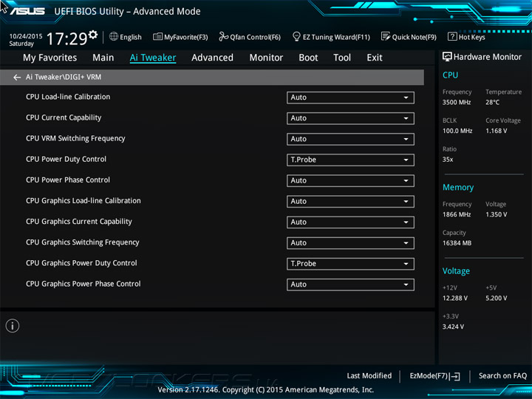
Task: Open the Exit tab
Action: tap(375, 58)
